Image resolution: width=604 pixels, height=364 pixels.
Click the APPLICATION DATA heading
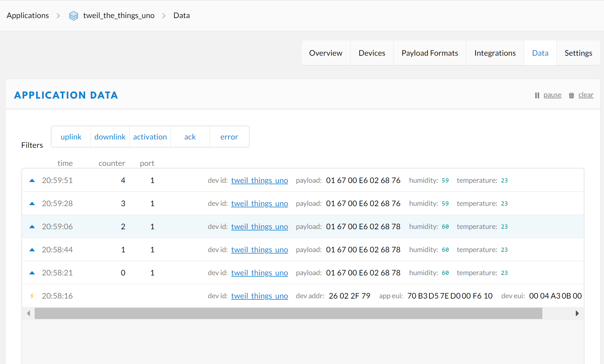66,95
